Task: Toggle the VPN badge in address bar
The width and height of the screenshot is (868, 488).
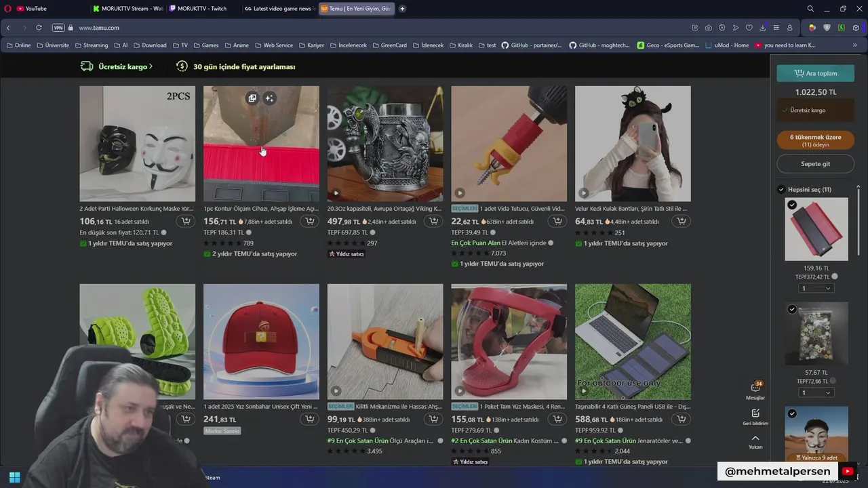Action: (x=58, y=28)
